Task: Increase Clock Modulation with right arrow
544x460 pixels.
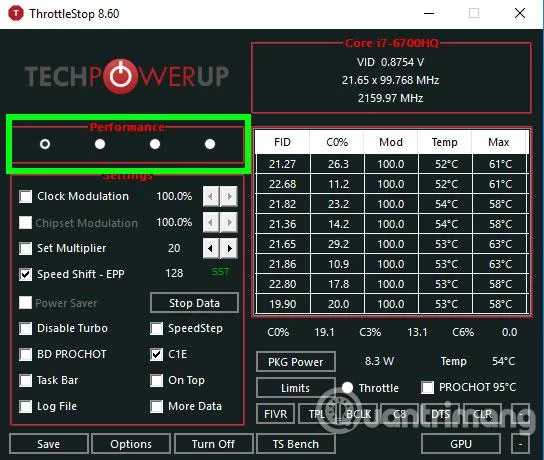Action: pyautogui.click(x=229, y=196)
